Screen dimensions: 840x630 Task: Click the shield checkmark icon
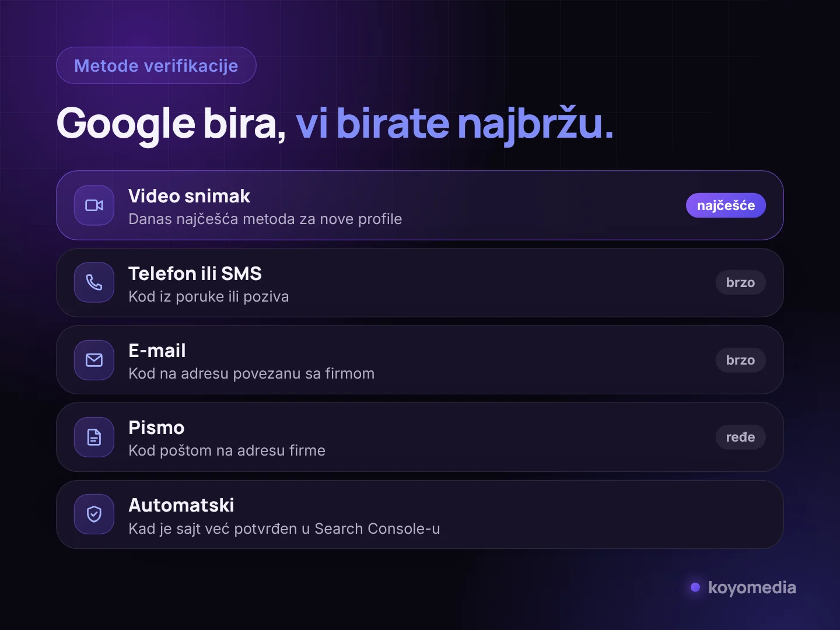click(94, 514)
